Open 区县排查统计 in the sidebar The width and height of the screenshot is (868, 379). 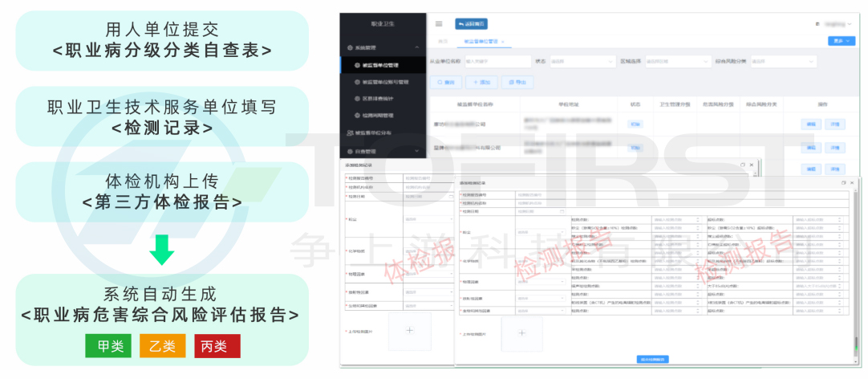coord(383,99)
